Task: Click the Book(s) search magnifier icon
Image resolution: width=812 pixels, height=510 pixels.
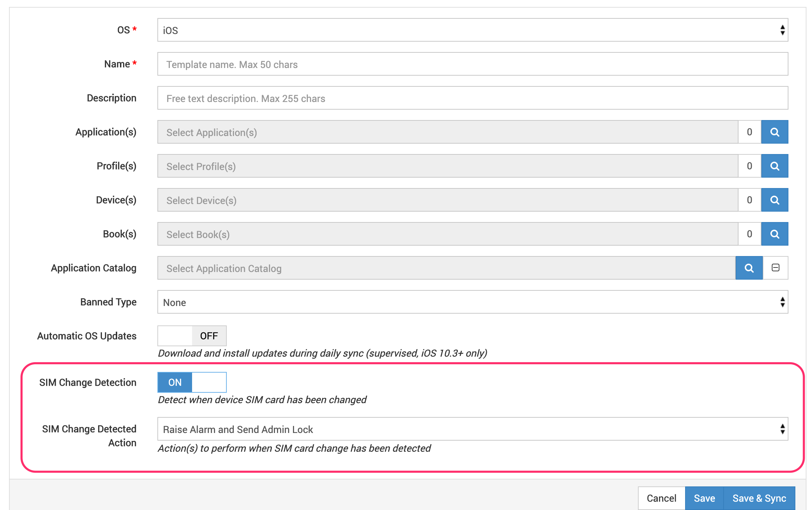Action: [774, 234]
